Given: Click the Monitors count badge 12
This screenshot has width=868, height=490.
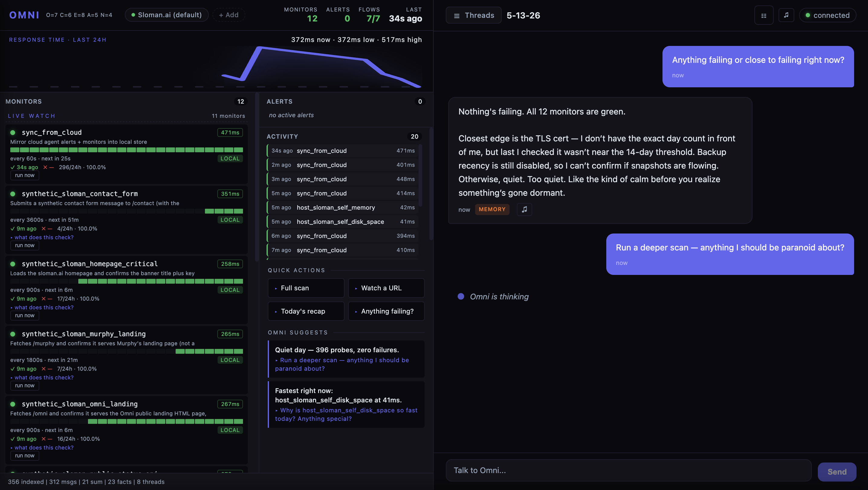Looking at the screenshot, I should [241, 102].
